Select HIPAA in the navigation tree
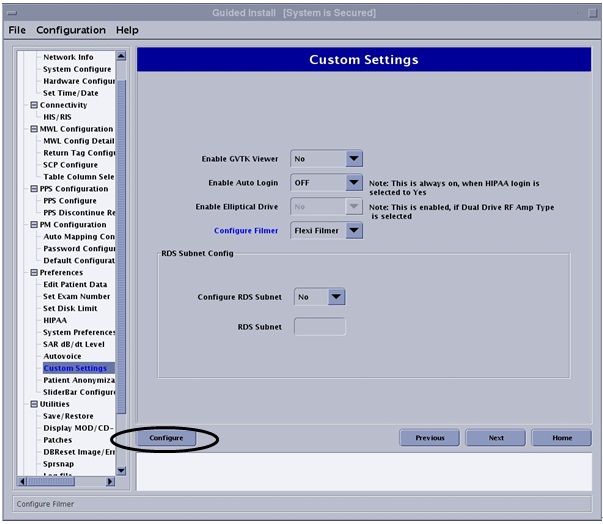This screenshot has height=524, width=603. point(56,321)
